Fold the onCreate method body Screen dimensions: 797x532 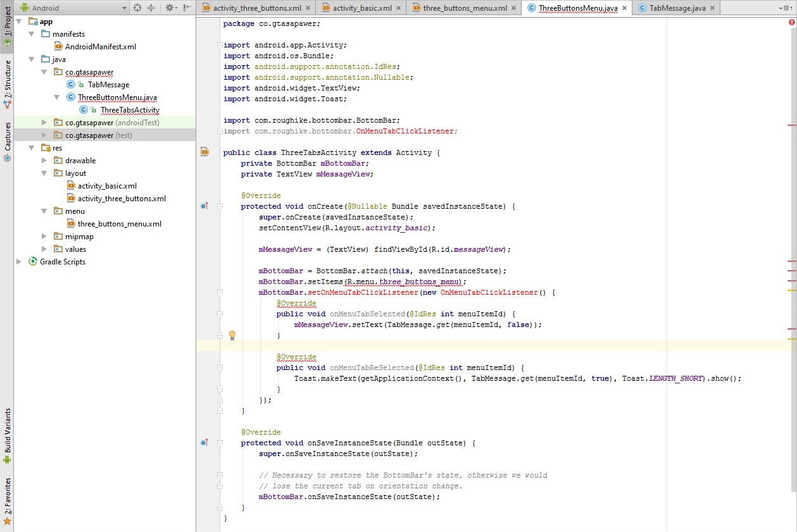click(x=220, y=206)
